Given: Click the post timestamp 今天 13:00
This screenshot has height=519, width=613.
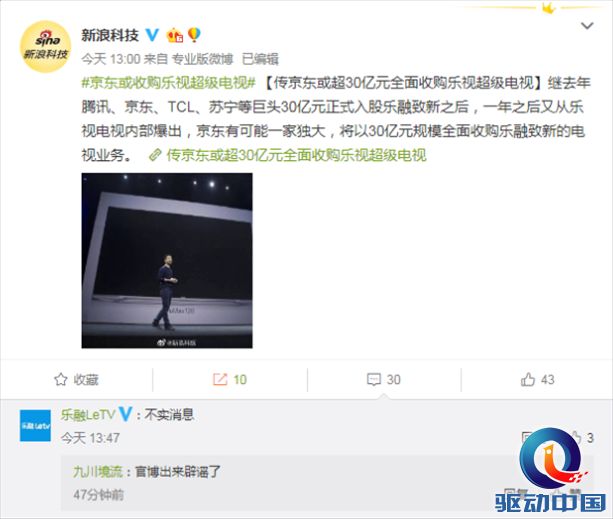Looking at the screenshot, I should 111,59.
